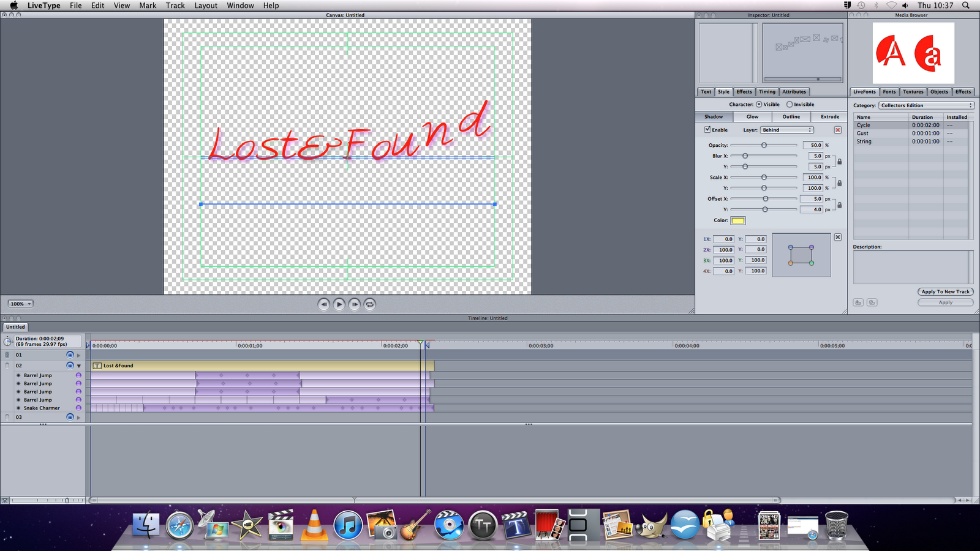Open Safari from the dock
Image resolution: width=980 pixels, height=551 pixels.
coord(179,525)
